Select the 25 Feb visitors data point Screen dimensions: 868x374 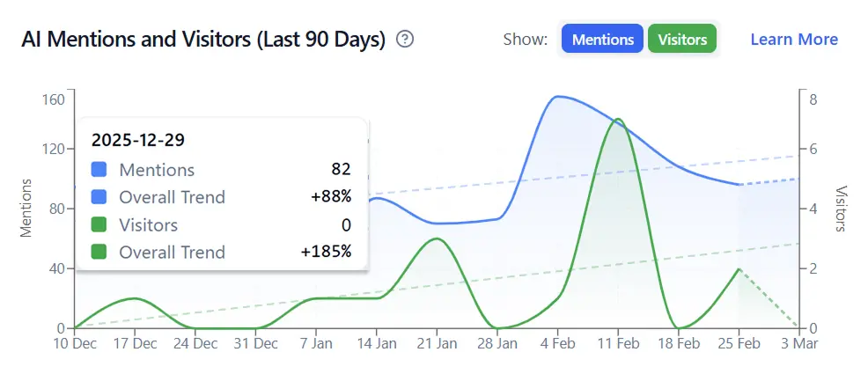tap(739, 269)
